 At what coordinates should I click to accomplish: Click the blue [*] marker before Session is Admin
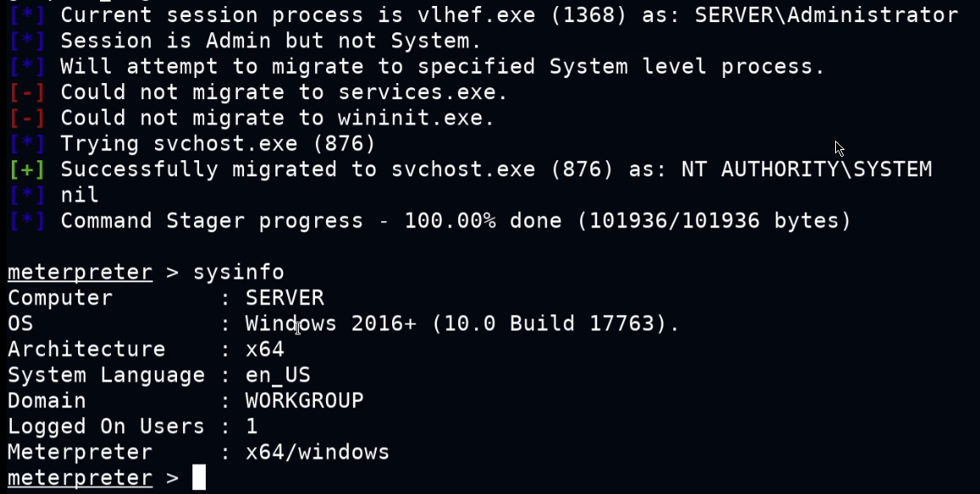(x=27, y=42)
